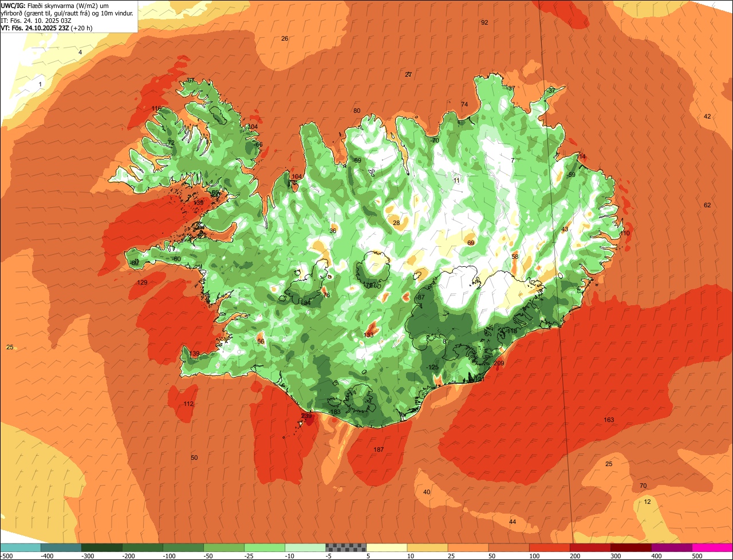Click the 'IT: Fös. 24. 10. 2025 03Z' line
Image resolution: width=733 pixels, height=560 pixels.
pos(36,20)
